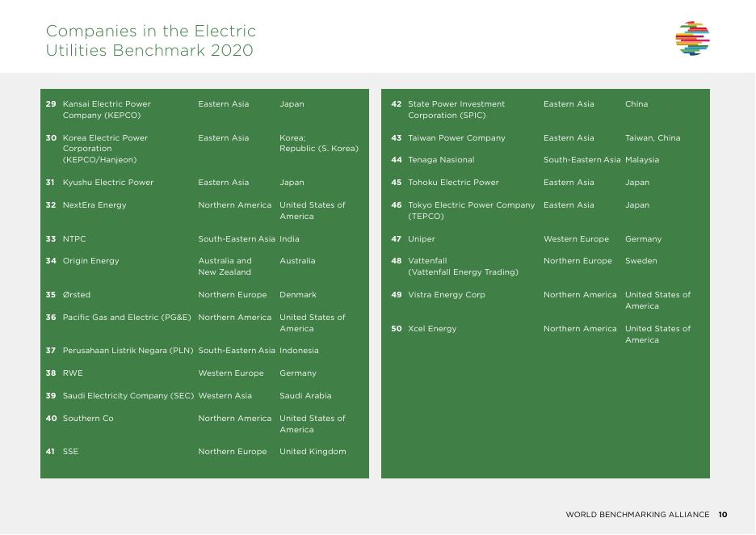This screenshot has height=535, width=756.
Task: Click the 'Indonesia' country cell
Action: click(x=299, y=351)
